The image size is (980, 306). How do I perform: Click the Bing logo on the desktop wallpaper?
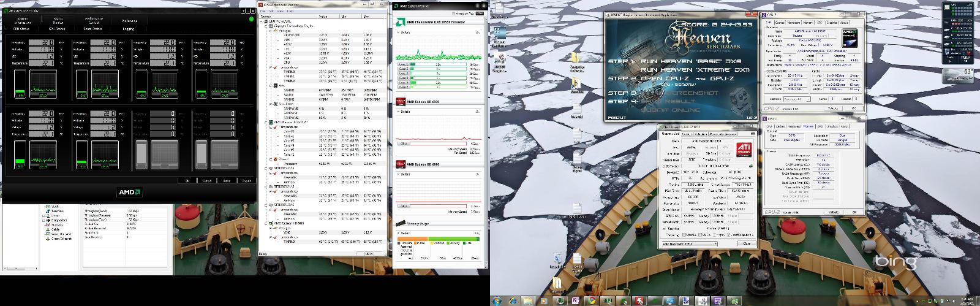click(x=895, y=262)
